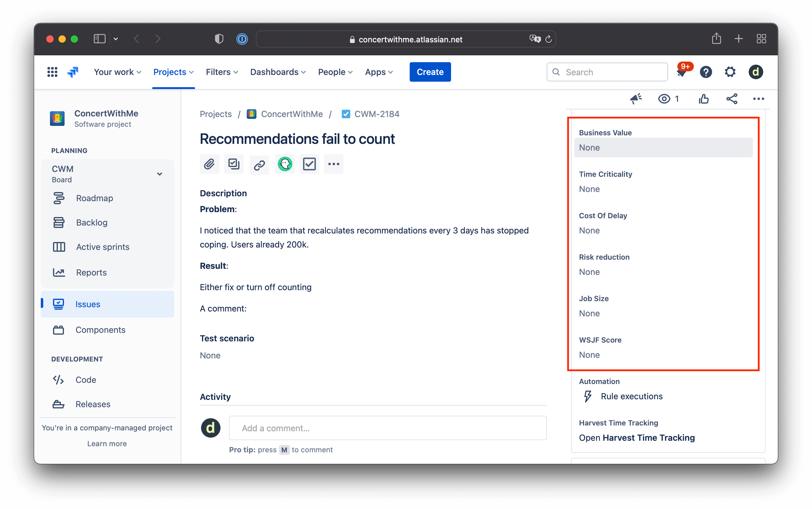The width and height of the screenshot is (812, 509).
Task: Give feedback via the megaphone icon
Action: (635, 99)
